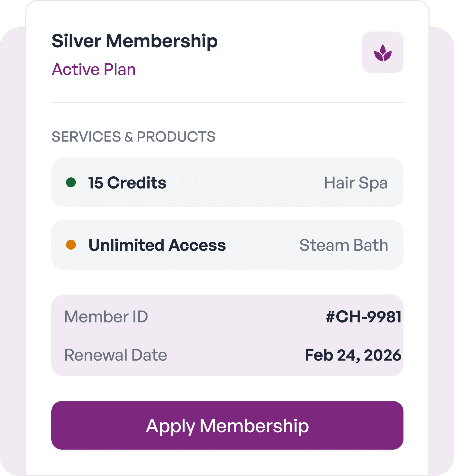Select the Silver Membership title
Image resolution: width=454 pixels, height=476 pixels.
[134, 41]
